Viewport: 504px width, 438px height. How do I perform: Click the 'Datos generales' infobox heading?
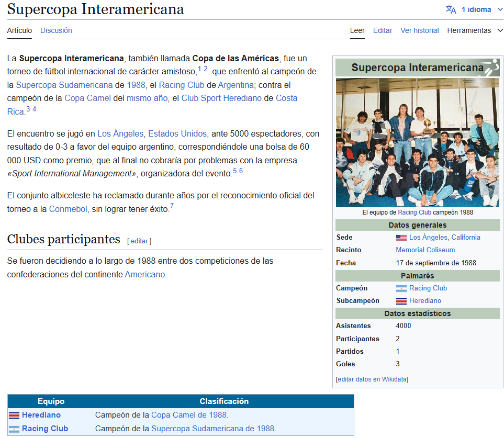tap(418, 225)
